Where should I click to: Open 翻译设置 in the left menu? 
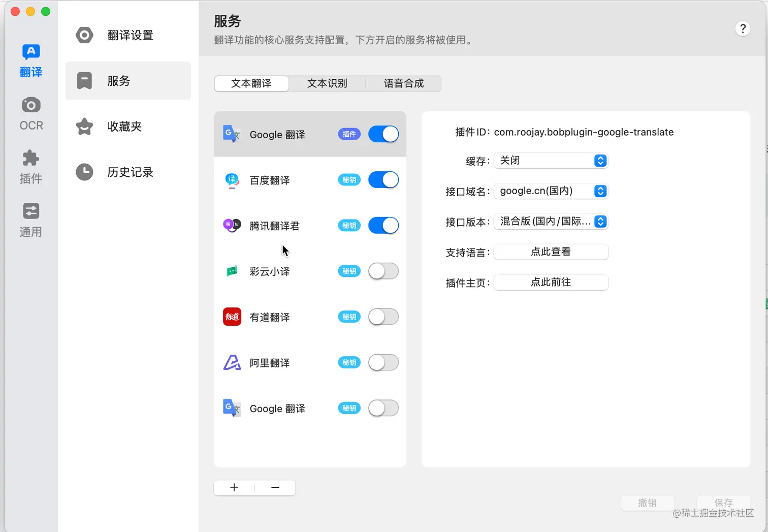[x=128, y=35]
